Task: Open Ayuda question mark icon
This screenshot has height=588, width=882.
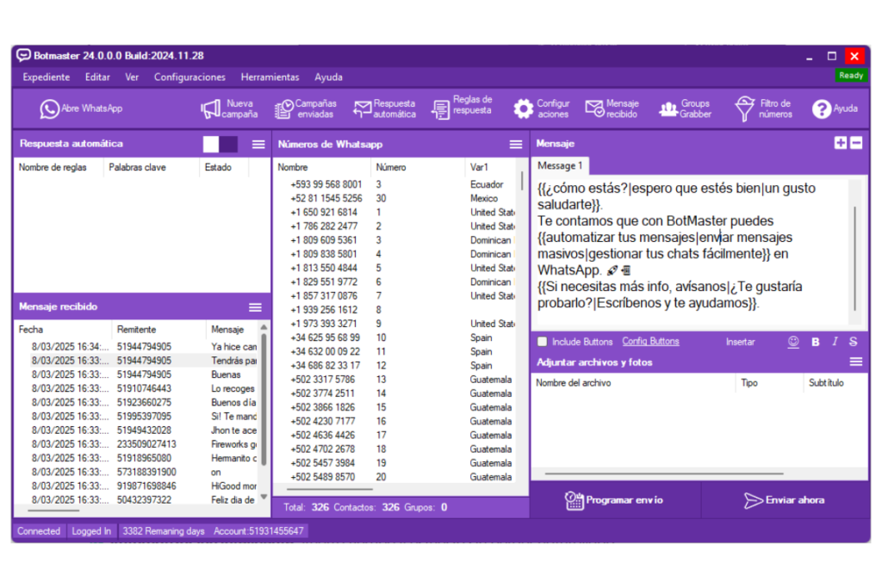Action: click(821, 108)
